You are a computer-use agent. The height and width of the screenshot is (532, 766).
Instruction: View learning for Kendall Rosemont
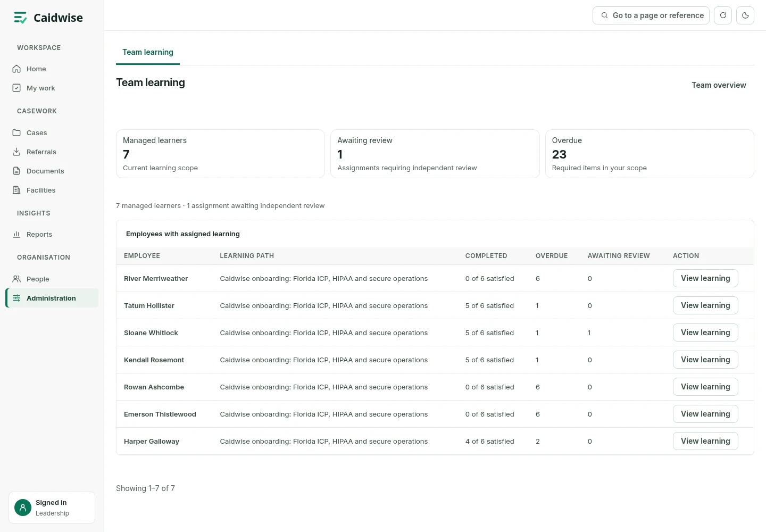click(x=705, y=360)
